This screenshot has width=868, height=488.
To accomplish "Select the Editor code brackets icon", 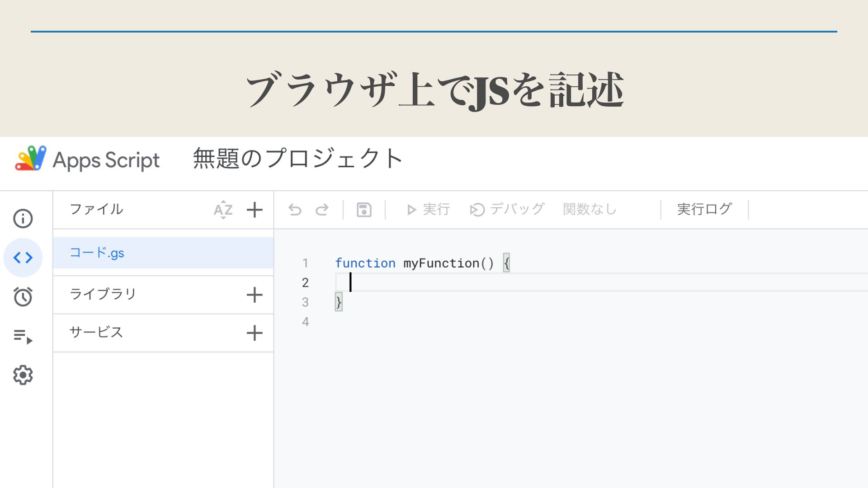I will pos(23,258).
